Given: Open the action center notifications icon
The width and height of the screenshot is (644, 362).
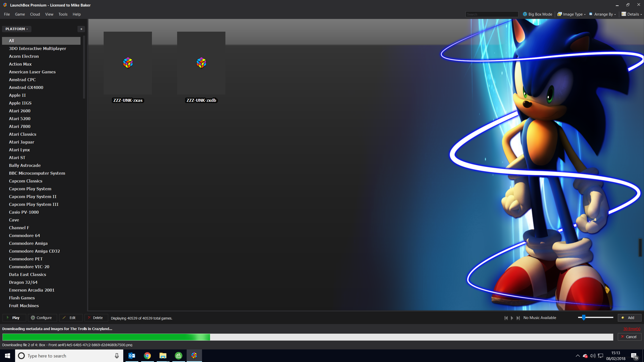Looking at the screenshot, I should click(x=634, y=356).
